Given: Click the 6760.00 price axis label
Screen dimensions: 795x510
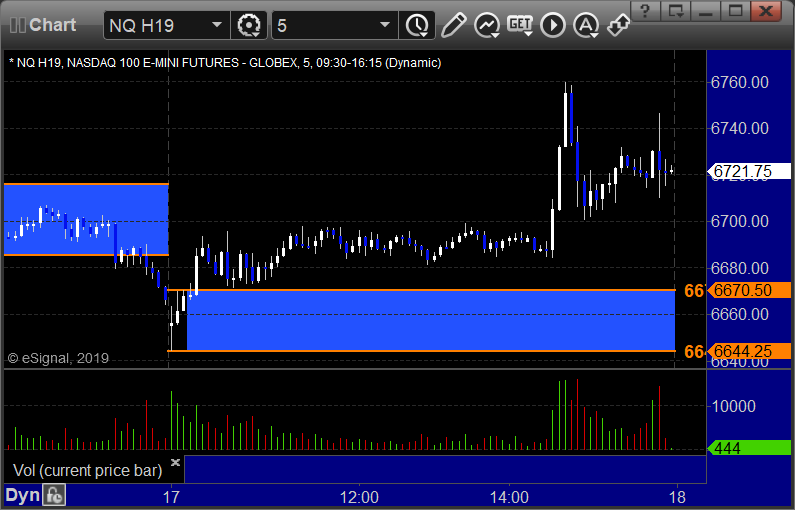Looking at the screenshot, I should click(740, 83).
